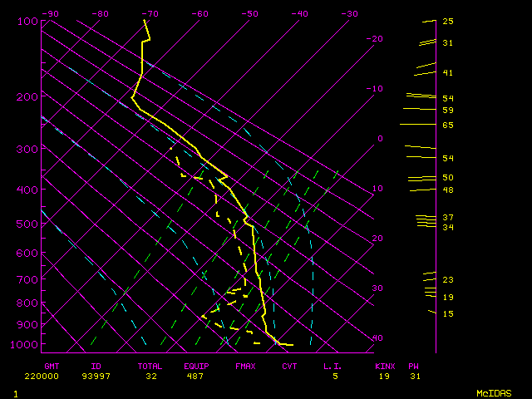Select the -30 temperature label at top

coord(349,13)
